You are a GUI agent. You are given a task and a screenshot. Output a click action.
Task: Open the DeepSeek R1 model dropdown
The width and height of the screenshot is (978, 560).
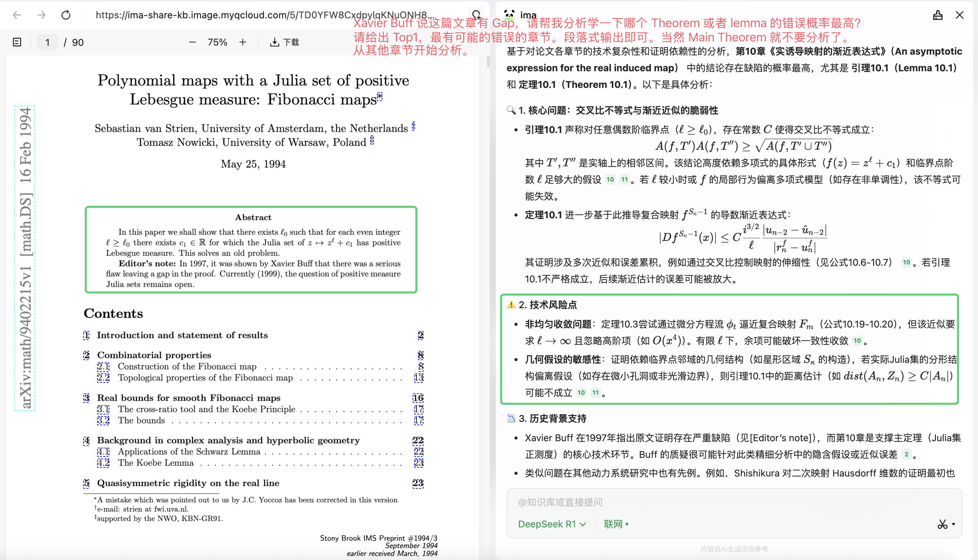(x=552, y=524)
